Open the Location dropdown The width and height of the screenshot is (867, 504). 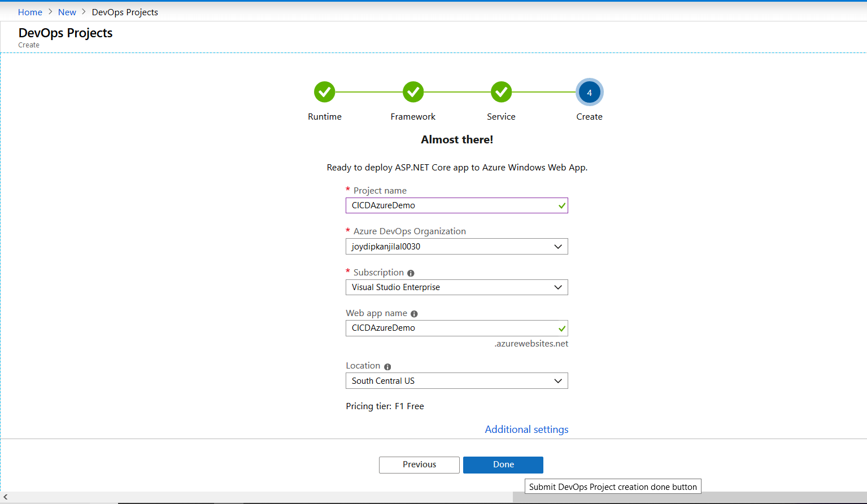click(457, 381)
